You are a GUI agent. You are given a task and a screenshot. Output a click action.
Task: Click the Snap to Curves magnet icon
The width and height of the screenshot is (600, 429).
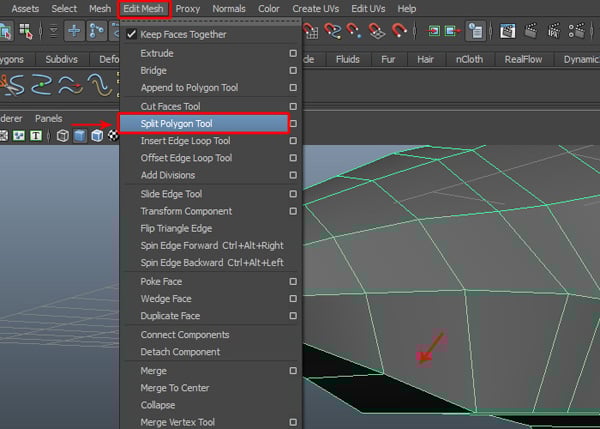[x=332, y=32]
